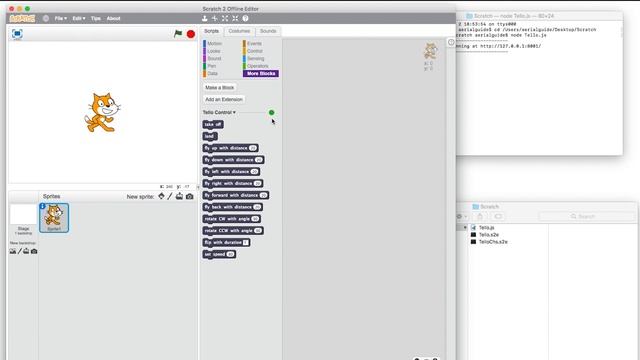Switch to the Sounds tab
640x360 pixels.
(268, 31)
